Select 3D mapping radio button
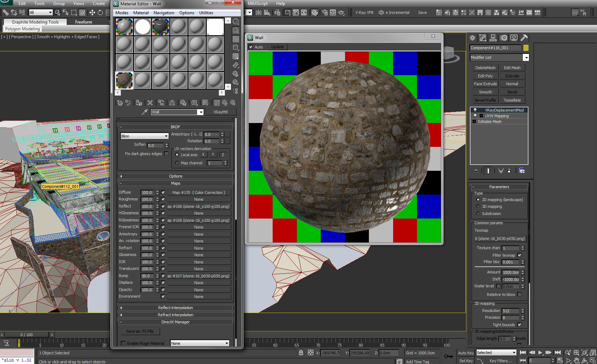 point(478,206)
